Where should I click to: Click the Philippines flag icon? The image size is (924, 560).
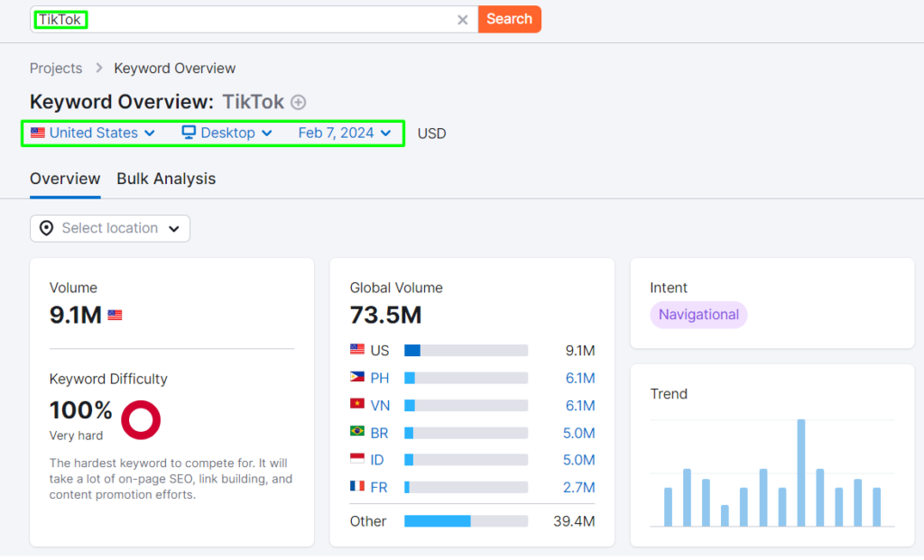[x=357, y=376]
